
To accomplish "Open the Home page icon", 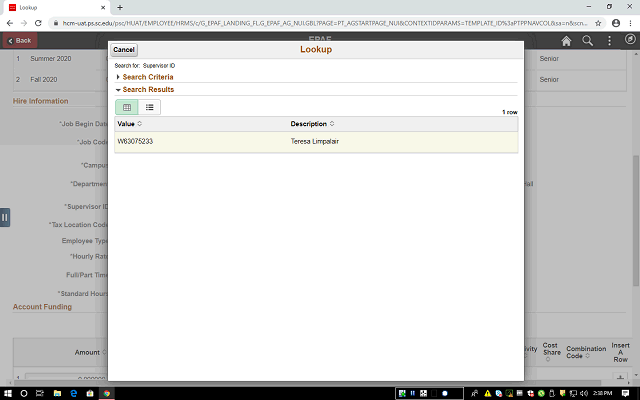I will [566, 40].
